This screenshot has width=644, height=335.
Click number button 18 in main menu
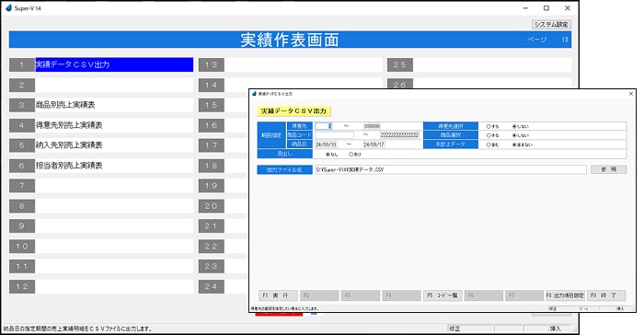click(211, 166)
